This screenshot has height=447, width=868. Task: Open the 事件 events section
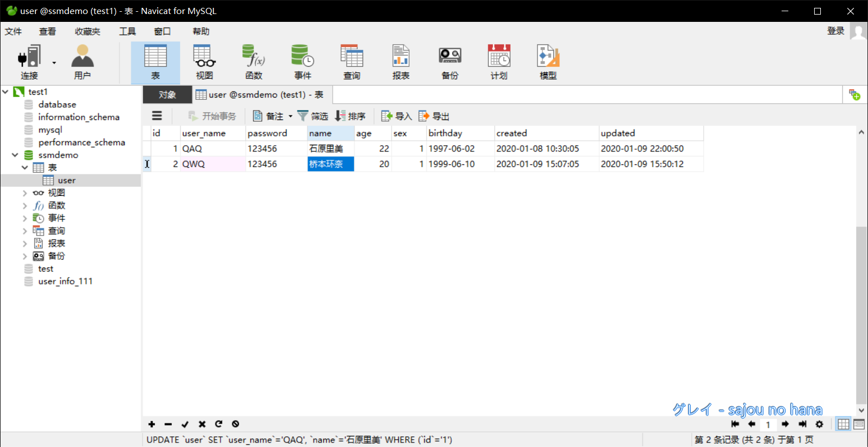(302, 62)
